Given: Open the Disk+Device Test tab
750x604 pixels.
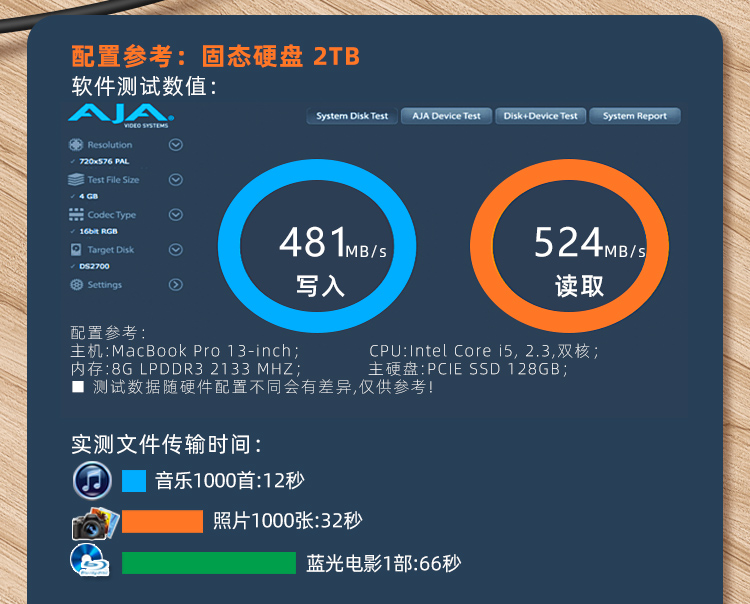Looking at the screenshot, I should pyautogui.click(x=540, y=116).
